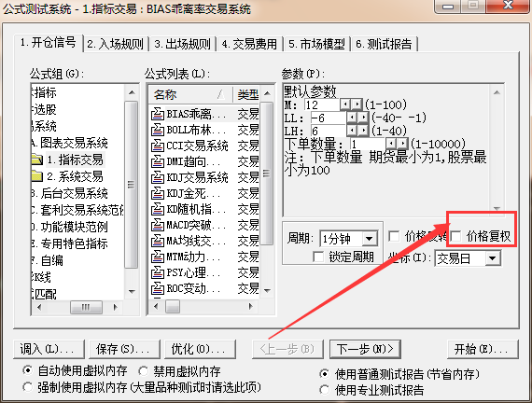Click the BOLL布林 formula icon
Image resolution: width=532 pixels, height=403 pixels.
click(x=158, y=131)
